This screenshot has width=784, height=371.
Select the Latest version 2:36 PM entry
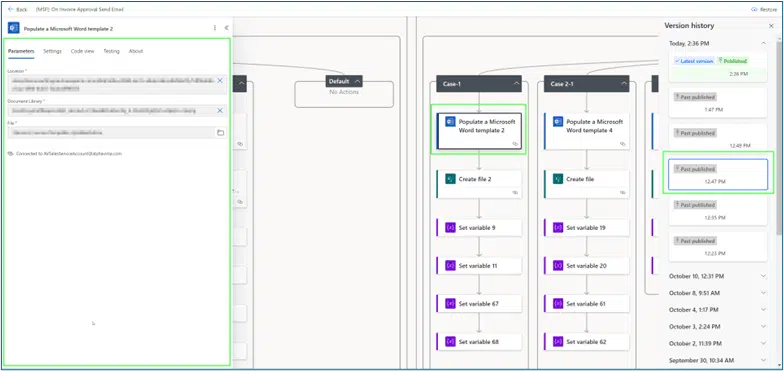(x=718, y=67)
